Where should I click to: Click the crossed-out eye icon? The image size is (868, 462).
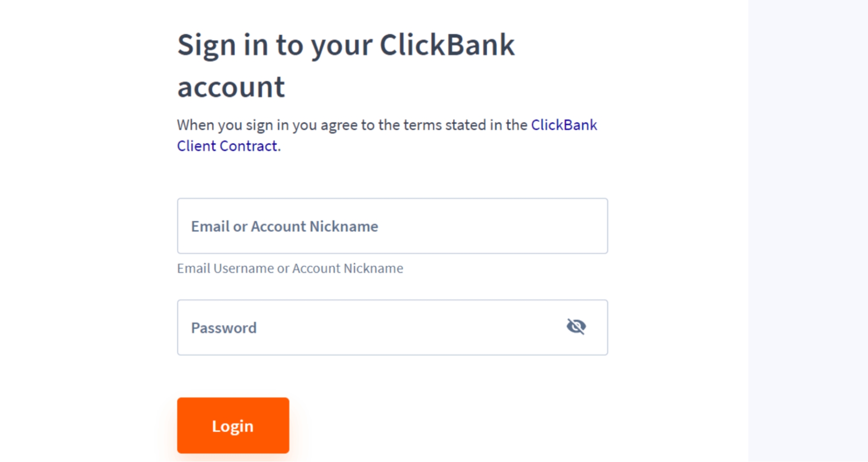pos(576,327)
